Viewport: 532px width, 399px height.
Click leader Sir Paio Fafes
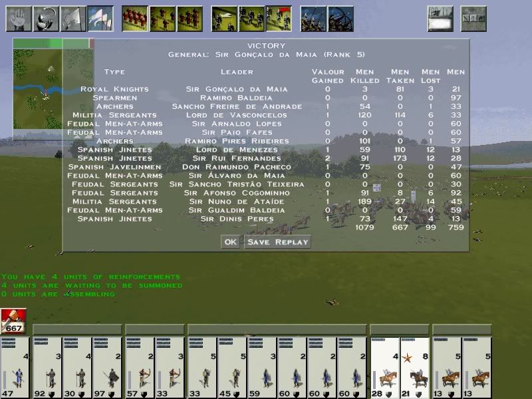click(237, 132)
